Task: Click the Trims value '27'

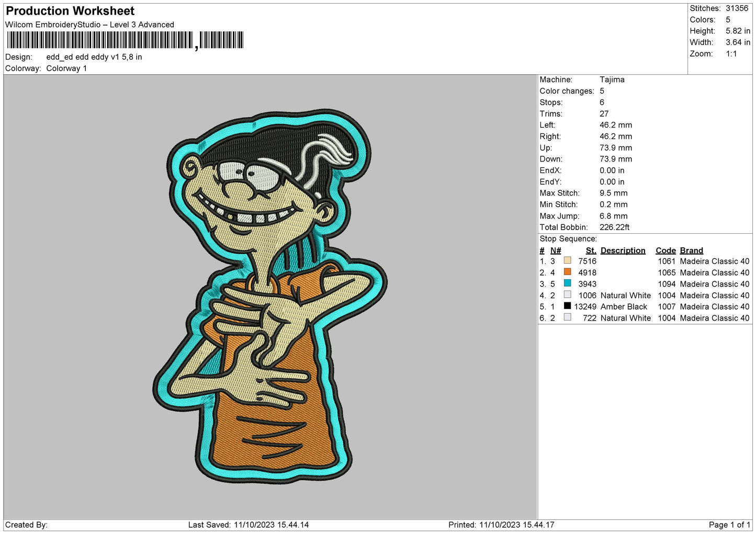Action: click(604, 113)
